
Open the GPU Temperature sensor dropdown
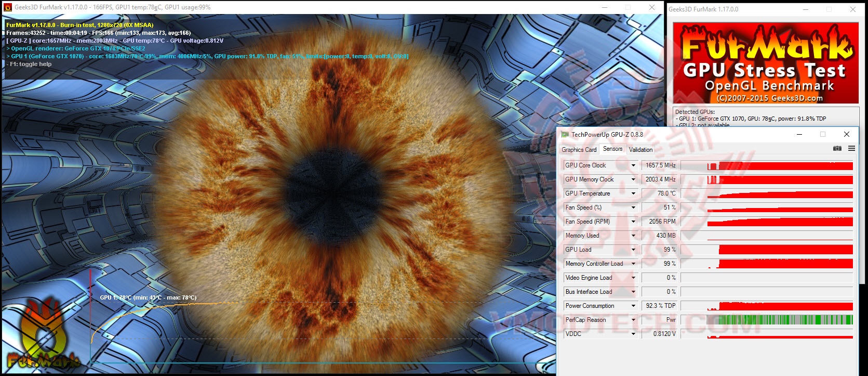click(x=633, y=193)
